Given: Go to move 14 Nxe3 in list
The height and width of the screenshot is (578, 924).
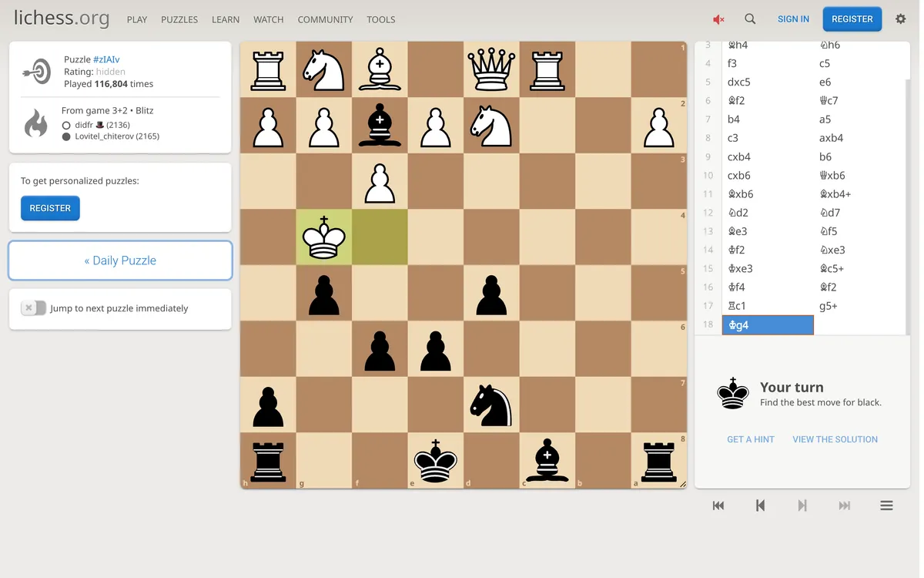Looking at the screenshot, I should click(x=859, y=250).
